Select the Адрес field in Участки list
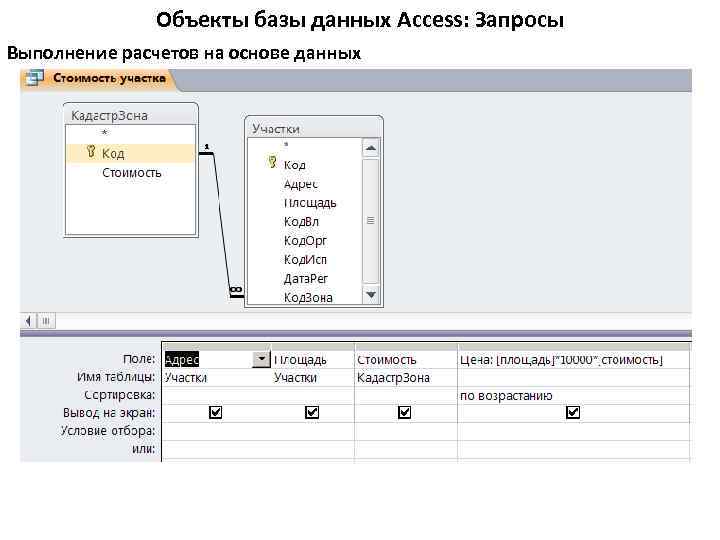 pyautogui.click(x=301, y=184)
